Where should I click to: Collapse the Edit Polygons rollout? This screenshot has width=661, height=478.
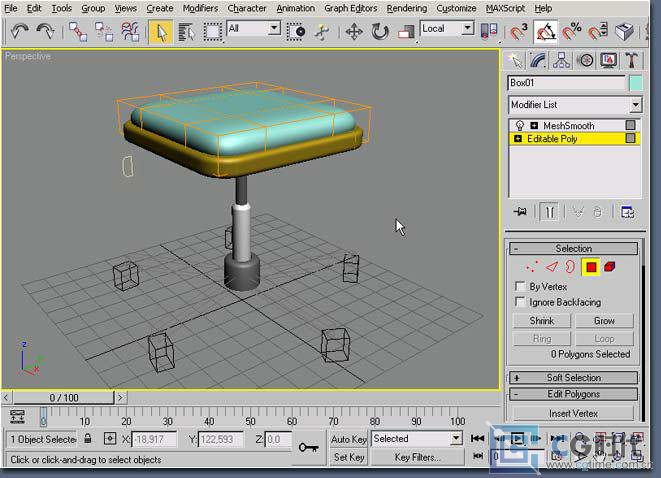[573, 394]
